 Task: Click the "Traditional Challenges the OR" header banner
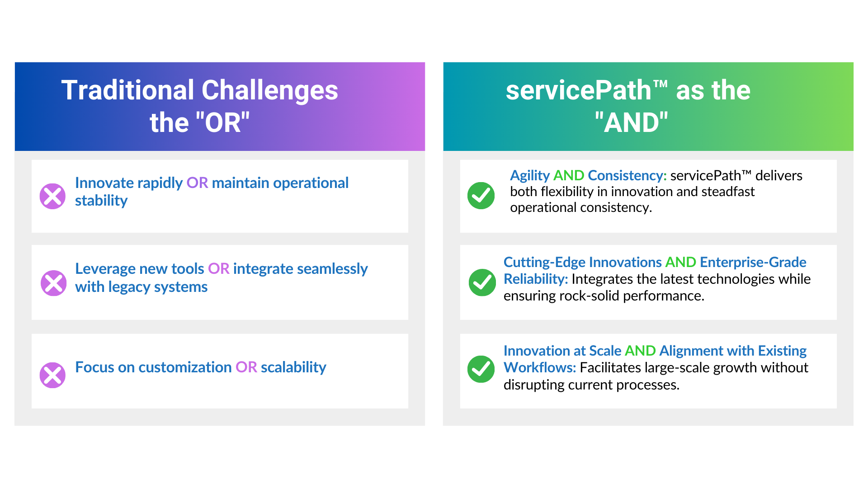coord(220,107)
